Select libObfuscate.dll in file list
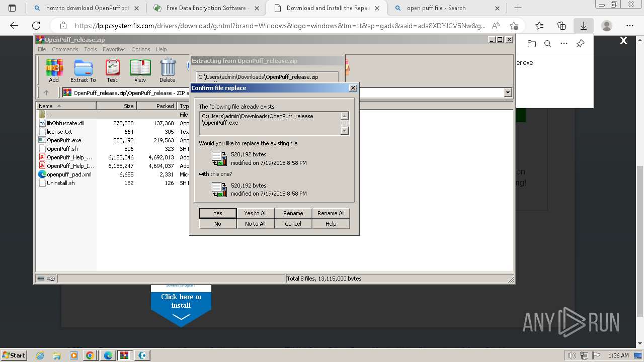 click(65, 123)
